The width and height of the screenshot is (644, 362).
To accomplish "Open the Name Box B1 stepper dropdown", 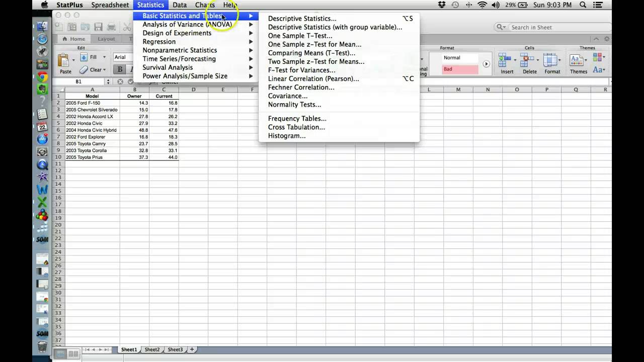I will [x=108, y=81].
